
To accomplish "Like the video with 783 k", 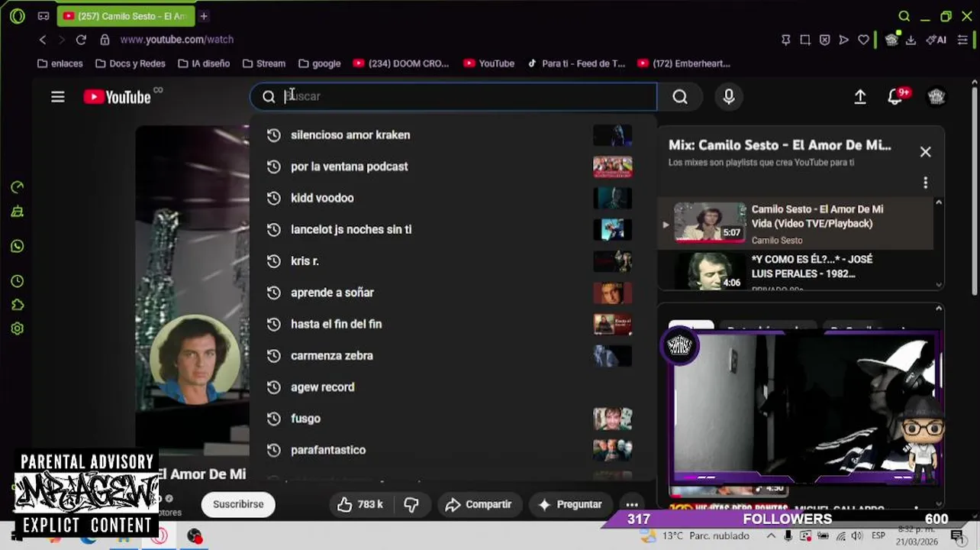I will point(360,504).
